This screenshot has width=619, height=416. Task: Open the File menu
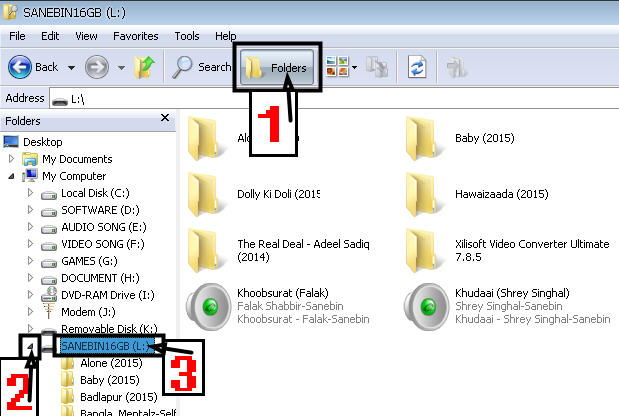click(17, 36)
